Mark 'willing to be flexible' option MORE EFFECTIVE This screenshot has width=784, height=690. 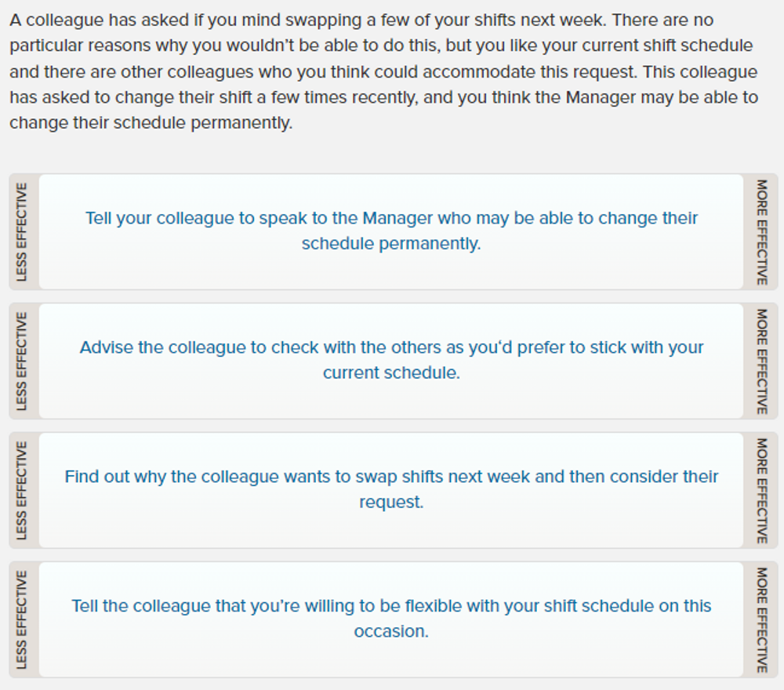coord(759,619)
